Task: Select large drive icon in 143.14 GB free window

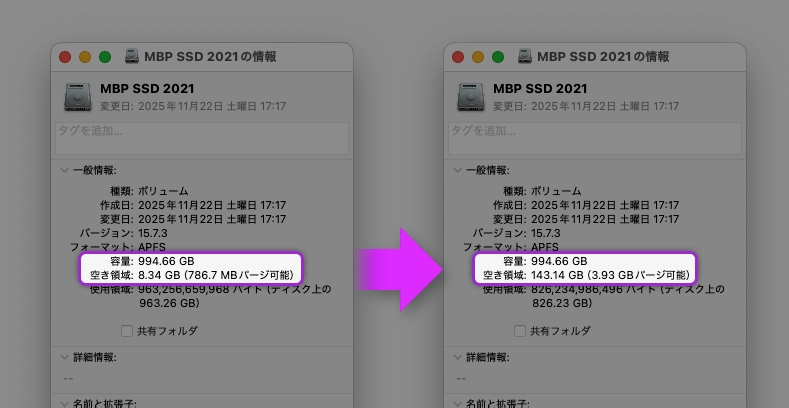Action: coord(471,97)
